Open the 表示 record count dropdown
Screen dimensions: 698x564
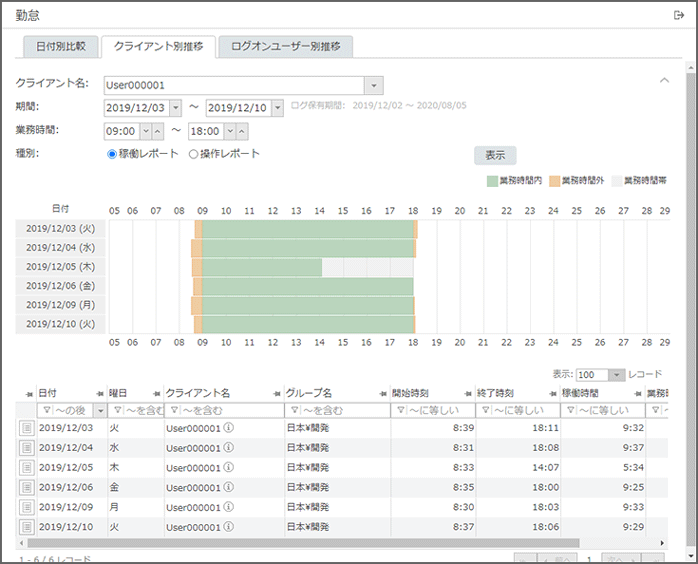coord(616,374)
